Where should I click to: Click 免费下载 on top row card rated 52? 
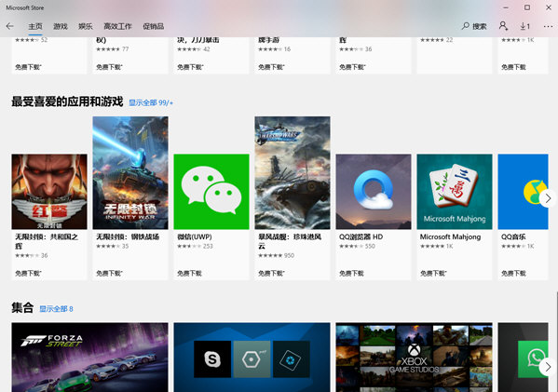[x=28, y=67]
